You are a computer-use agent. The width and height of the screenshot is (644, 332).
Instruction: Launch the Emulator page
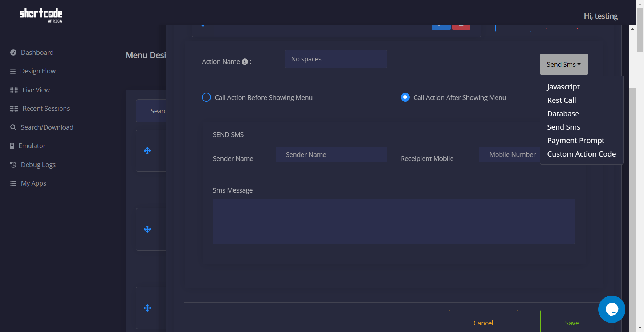[x=32, y=146]
